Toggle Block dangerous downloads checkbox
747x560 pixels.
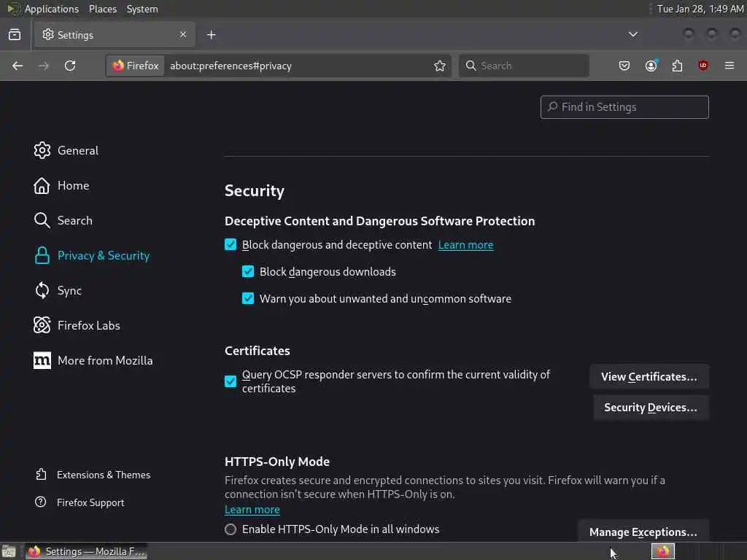pos(248,272)
